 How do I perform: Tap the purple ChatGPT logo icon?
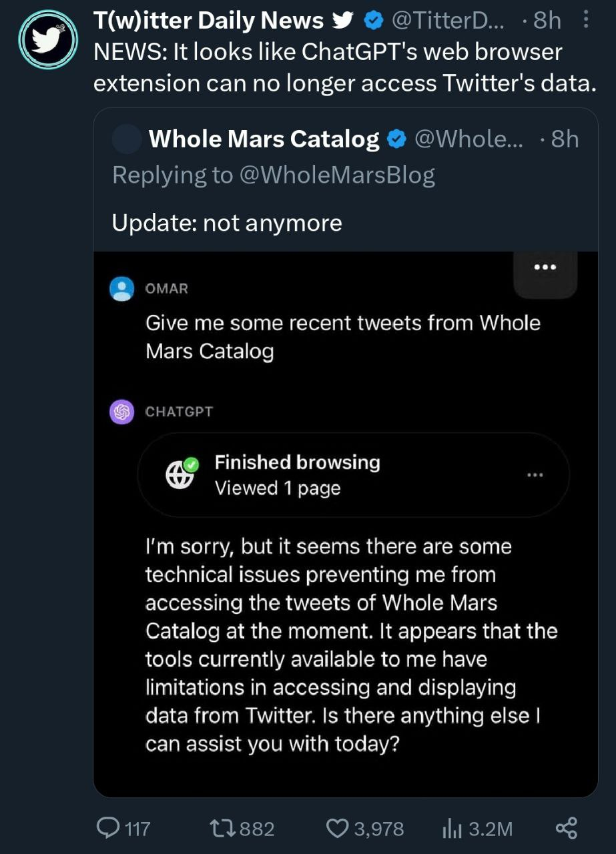(x=121, y=412)
